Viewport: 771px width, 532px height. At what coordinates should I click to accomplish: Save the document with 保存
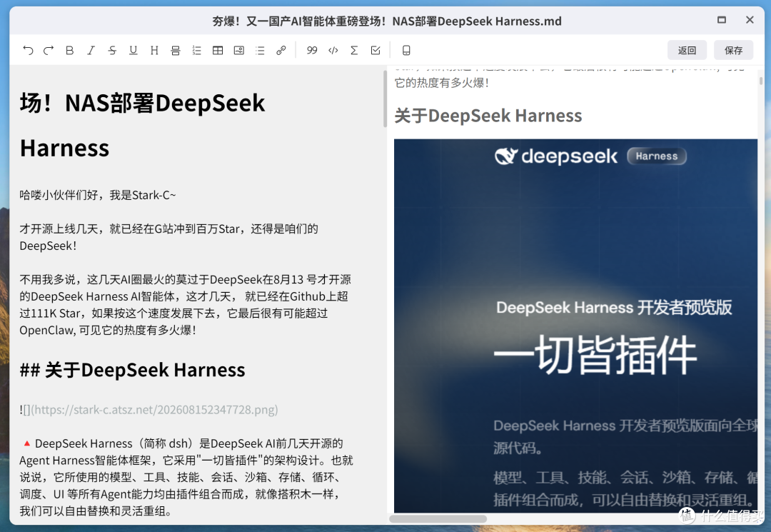pyautogui.click(x=733, y=50)
